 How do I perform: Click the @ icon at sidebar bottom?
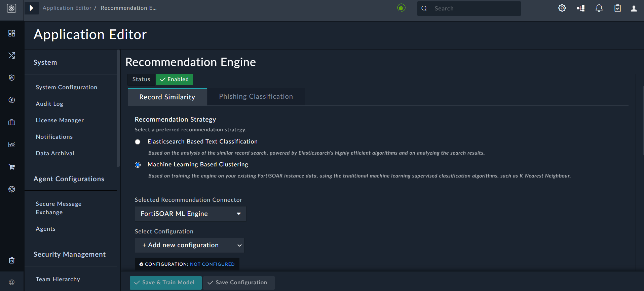coord(12,282)
